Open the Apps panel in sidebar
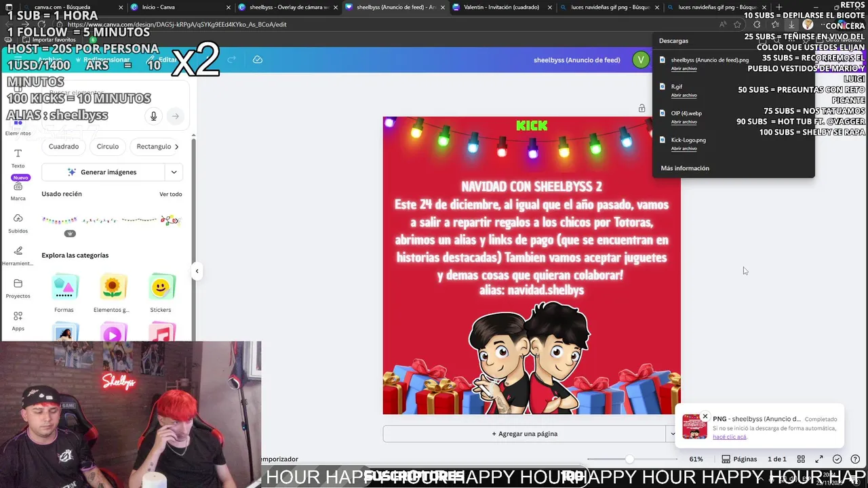The image size is (868, 488). click(x=18, y=321)
